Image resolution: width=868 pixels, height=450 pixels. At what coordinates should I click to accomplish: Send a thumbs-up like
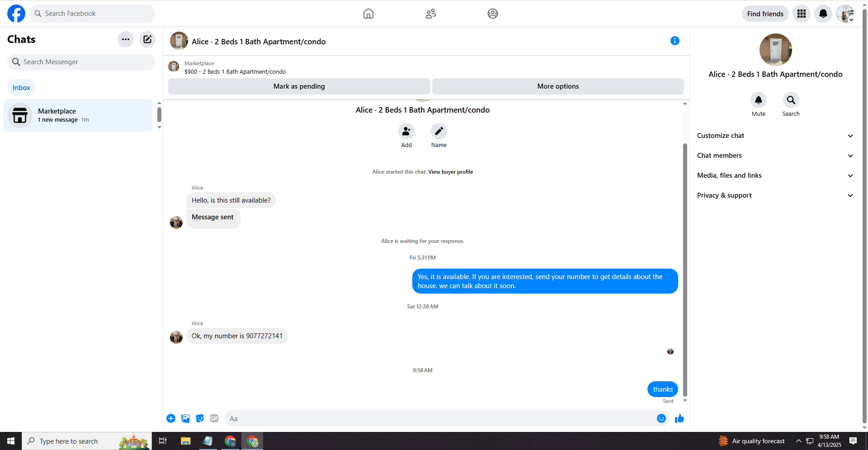click(x=679, y=418)
